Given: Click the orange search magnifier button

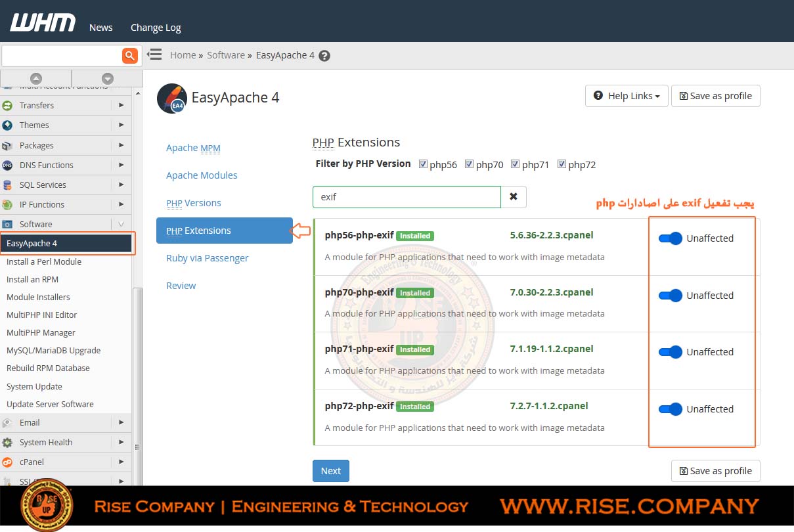Looking at the screenshot, I should click(x=130, y=55).
